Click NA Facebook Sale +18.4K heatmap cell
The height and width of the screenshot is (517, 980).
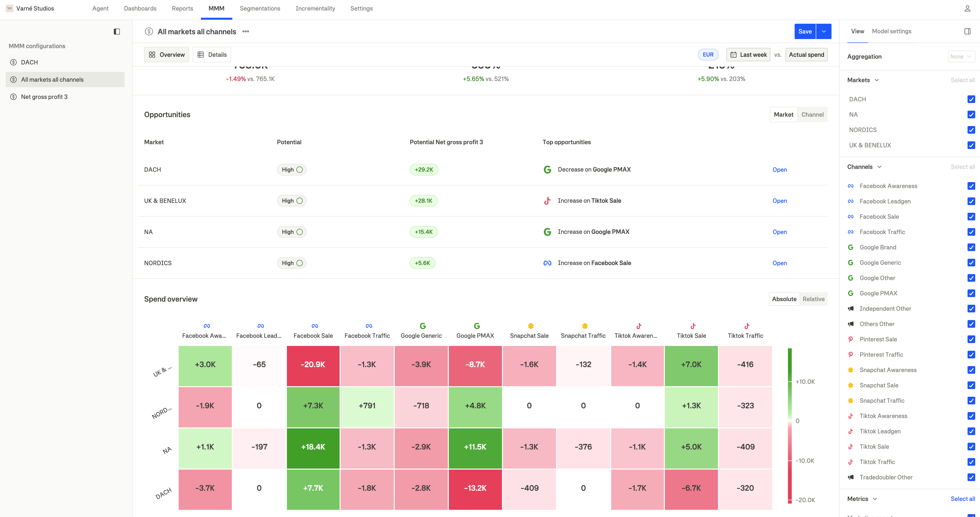(x=313, y=448)
